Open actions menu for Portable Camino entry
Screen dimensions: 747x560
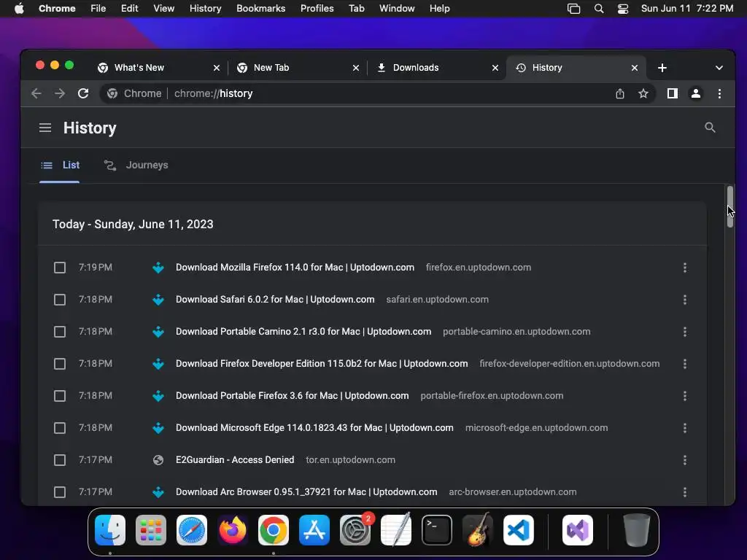pos(684,332)
